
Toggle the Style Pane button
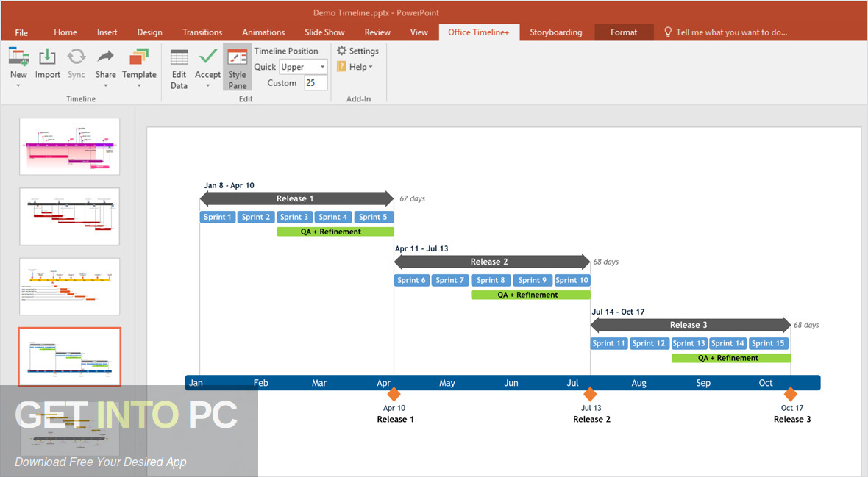(238, 67)
